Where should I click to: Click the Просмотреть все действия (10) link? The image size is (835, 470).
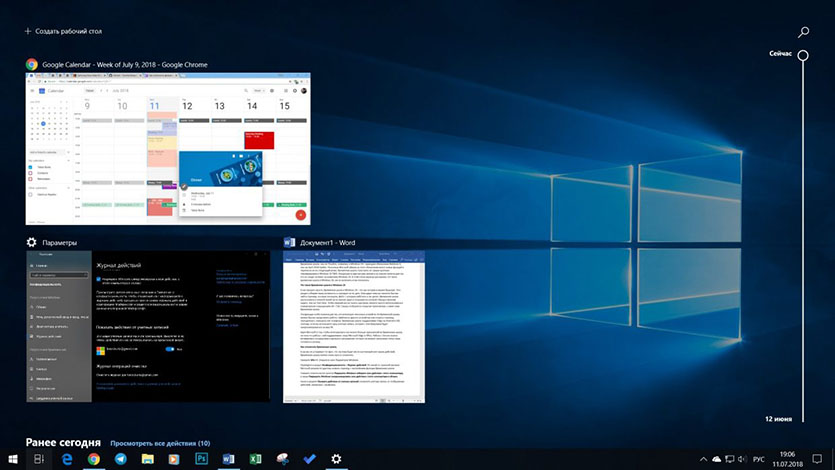tap(160, 442)
